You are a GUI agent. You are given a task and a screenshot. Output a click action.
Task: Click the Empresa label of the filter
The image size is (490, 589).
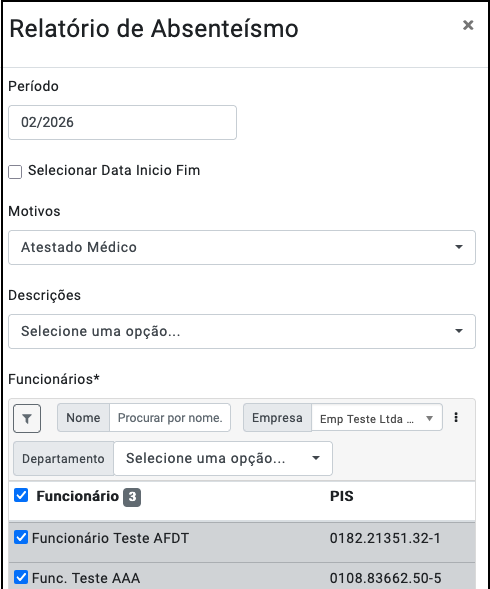[x=277, y=418]
